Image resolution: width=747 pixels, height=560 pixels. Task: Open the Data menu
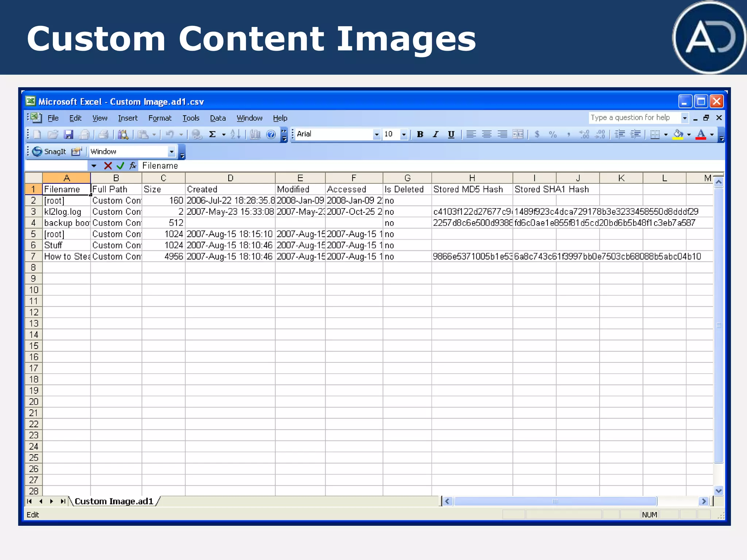pyautogui.click(x=218, y=118)
